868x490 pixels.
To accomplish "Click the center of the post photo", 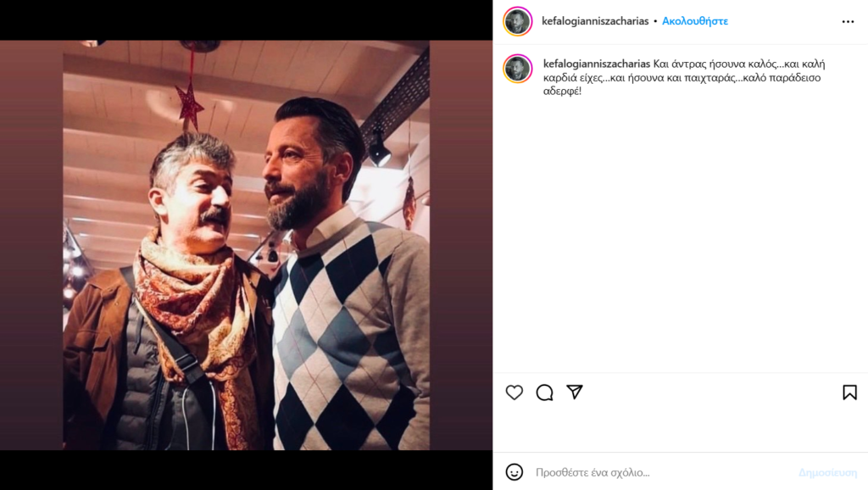I will pos(246,245).
